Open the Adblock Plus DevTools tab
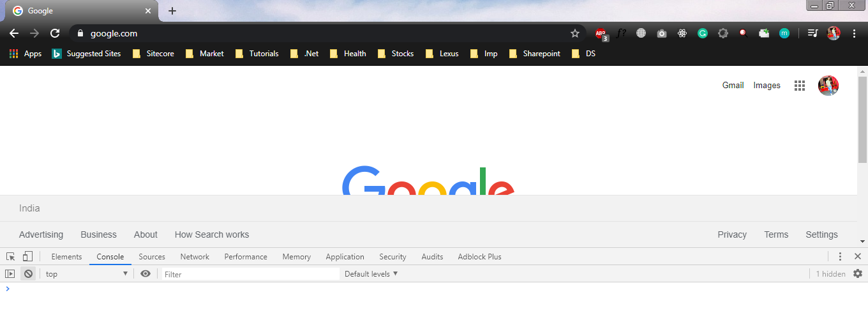 pos(479,257)
